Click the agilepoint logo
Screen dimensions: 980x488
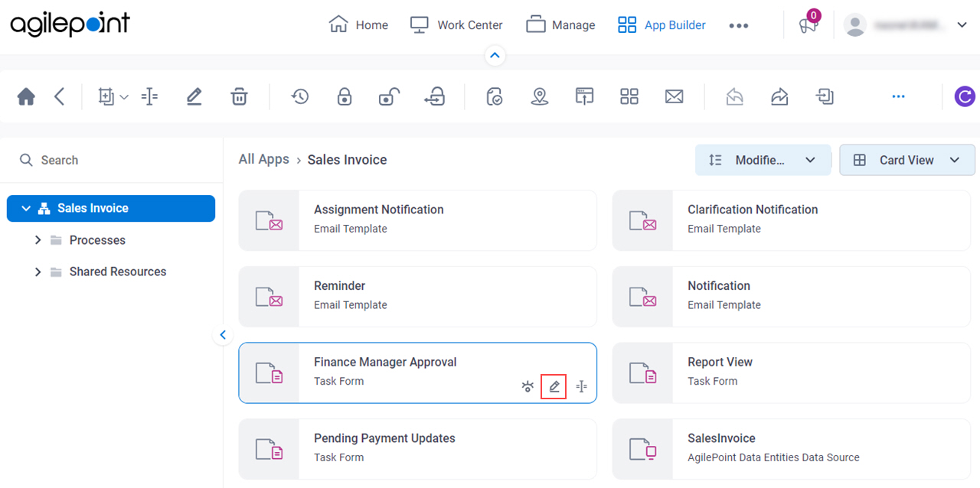pos(70,24)
